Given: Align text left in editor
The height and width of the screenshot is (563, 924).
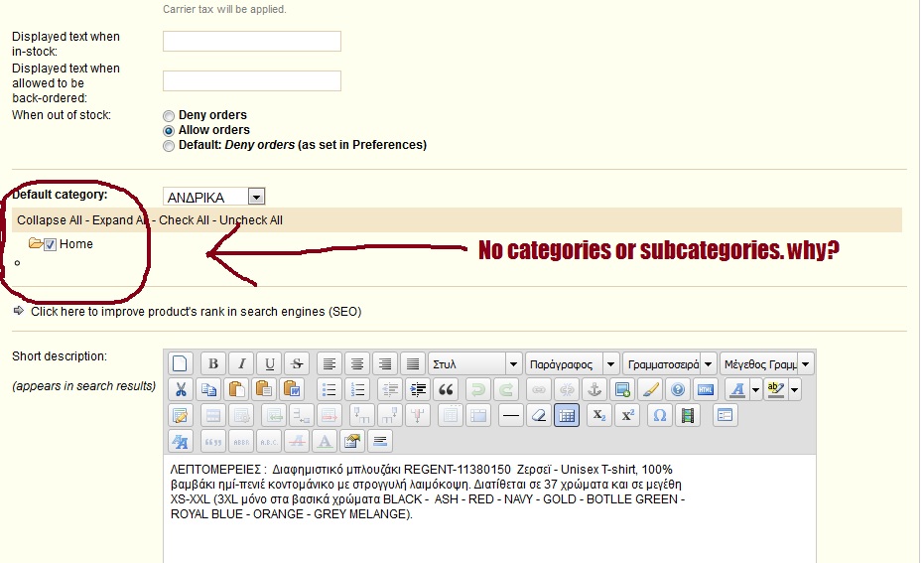Looking at the screenshot, I should (330, 363).
